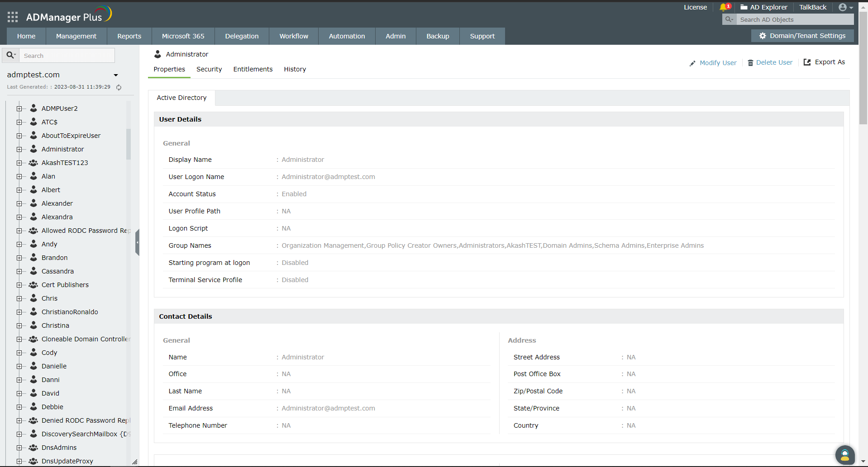Click the Alexander user icon
Image resolution: width=868 pixels, height=467 pixels.
(33, 203)
